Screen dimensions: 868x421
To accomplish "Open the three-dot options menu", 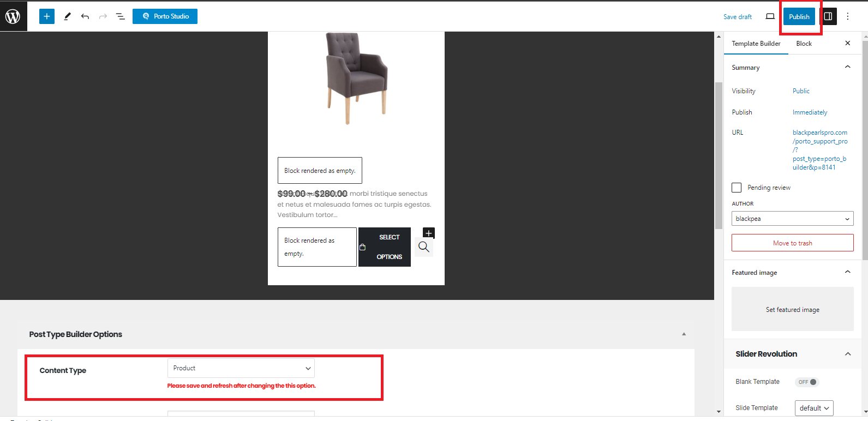I will tap(847, 16).
